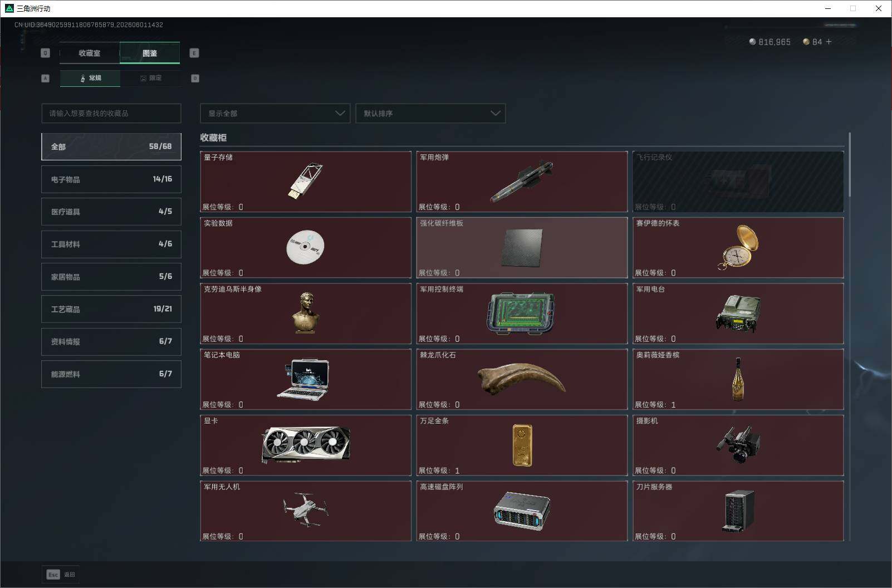Minimize the 三角洲行动 window

pos(827,8)
